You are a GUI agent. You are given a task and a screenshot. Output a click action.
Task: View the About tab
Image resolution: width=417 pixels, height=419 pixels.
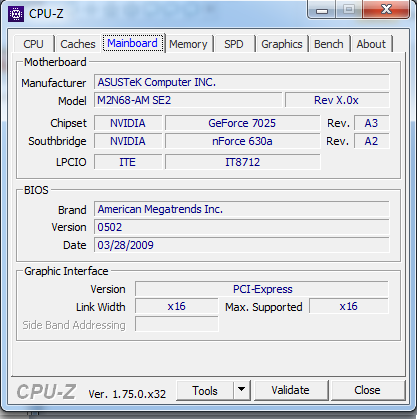(371, 44)
